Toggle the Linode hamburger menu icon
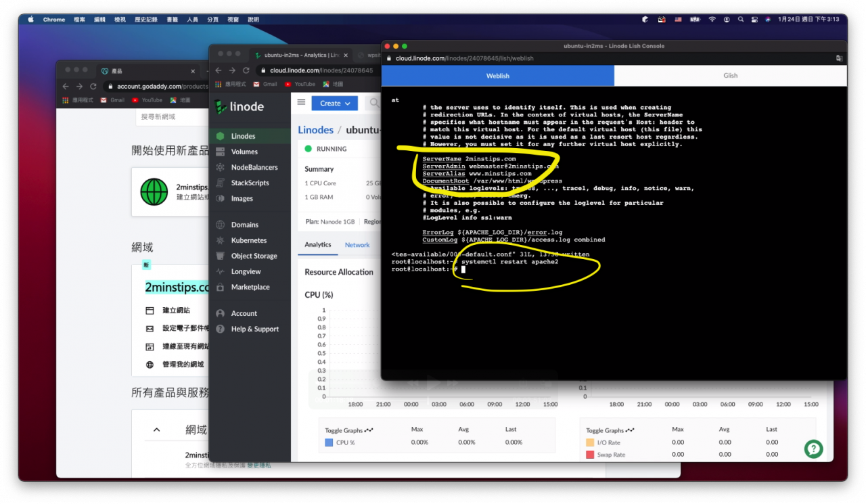The width and height of the screenshot is (866, 504). 301,103
